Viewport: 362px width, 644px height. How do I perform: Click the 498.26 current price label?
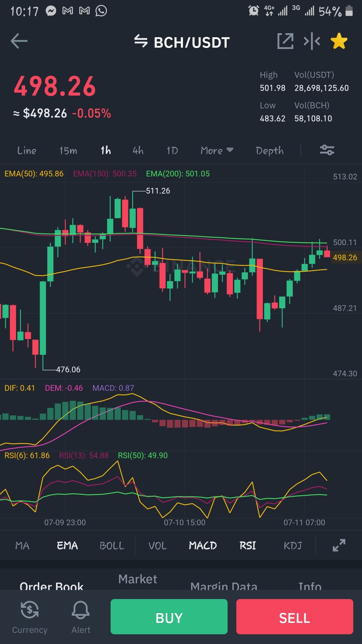pyautogui.click(x=345, y=258)
